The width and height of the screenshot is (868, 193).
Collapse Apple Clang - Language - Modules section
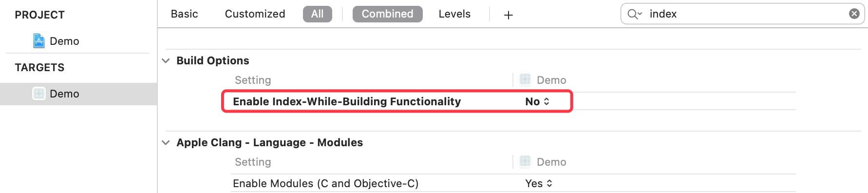(166, 143)
